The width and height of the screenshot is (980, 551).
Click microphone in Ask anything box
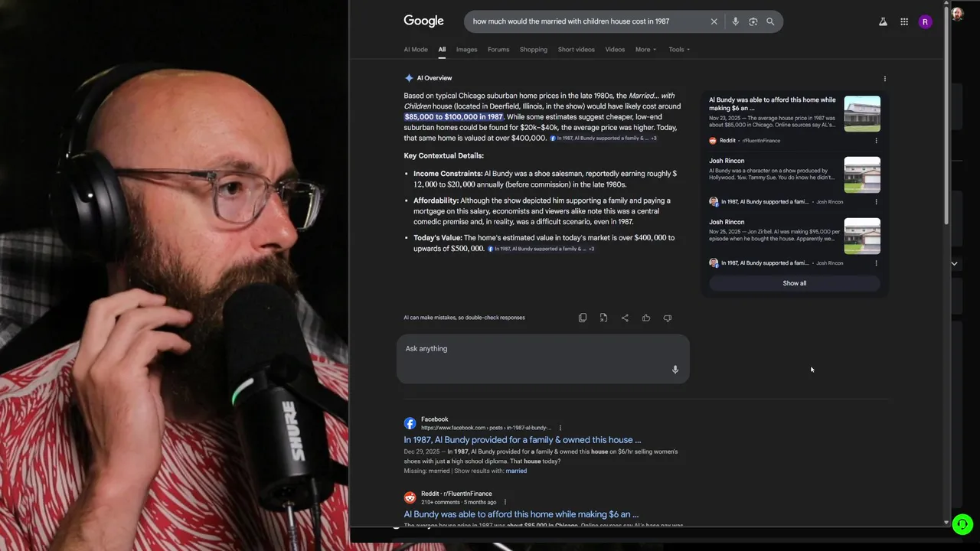coord(675,370)
